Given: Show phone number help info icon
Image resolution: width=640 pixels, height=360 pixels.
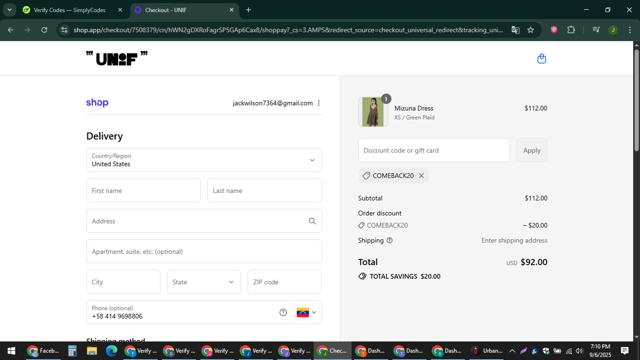Looking at the screenshot, I should 283,312.
